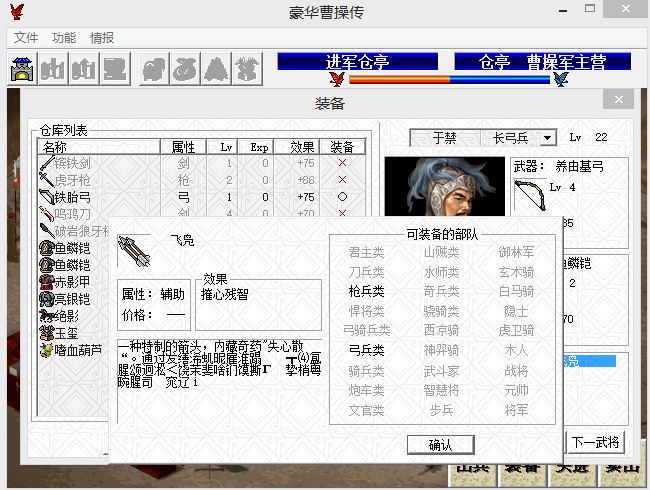Open the 情报 menu
Image resolution: width=650 pixels, height=490 pixels.
[102, 38]
